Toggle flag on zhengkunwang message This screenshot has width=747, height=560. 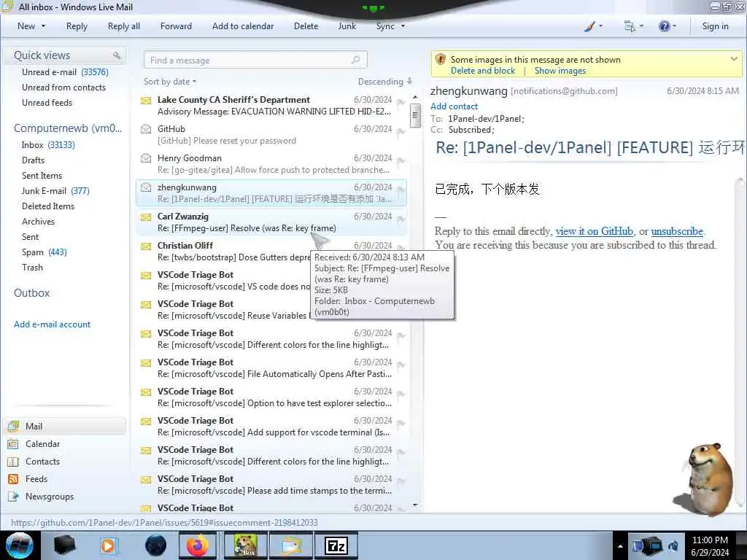point(401,190)
